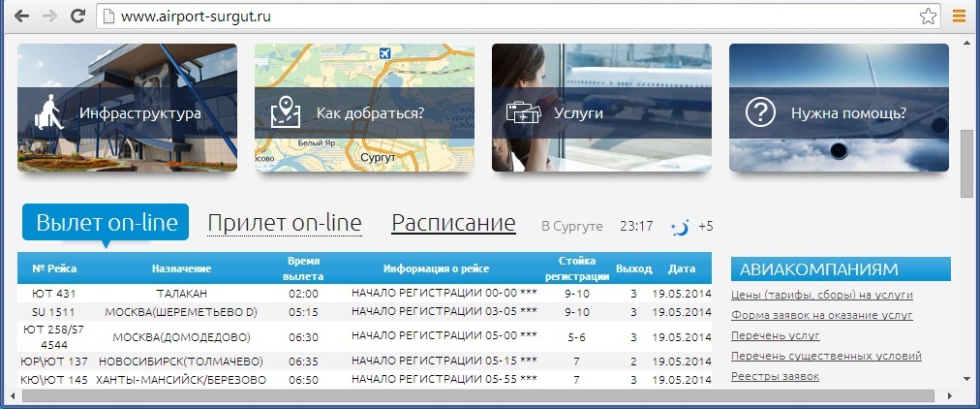Open the Перечень услуг link

775,336
